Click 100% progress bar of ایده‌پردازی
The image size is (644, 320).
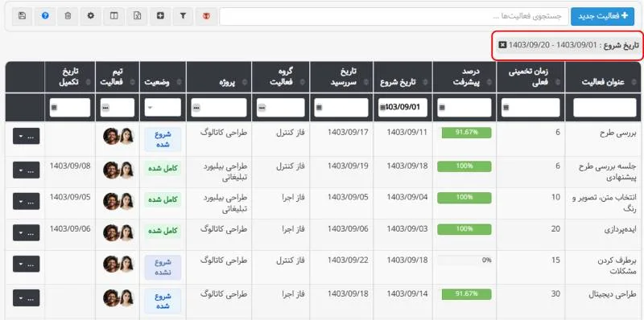click(x=464, y=229)
